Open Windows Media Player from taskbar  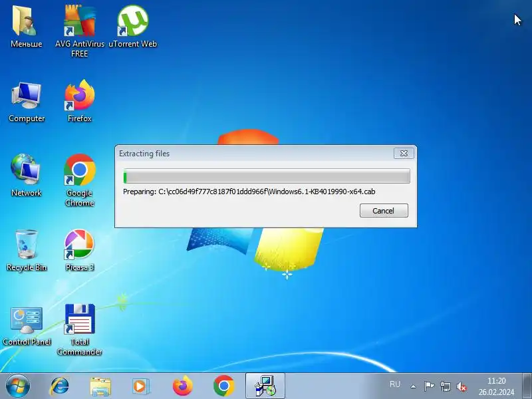tap(140, 386)
